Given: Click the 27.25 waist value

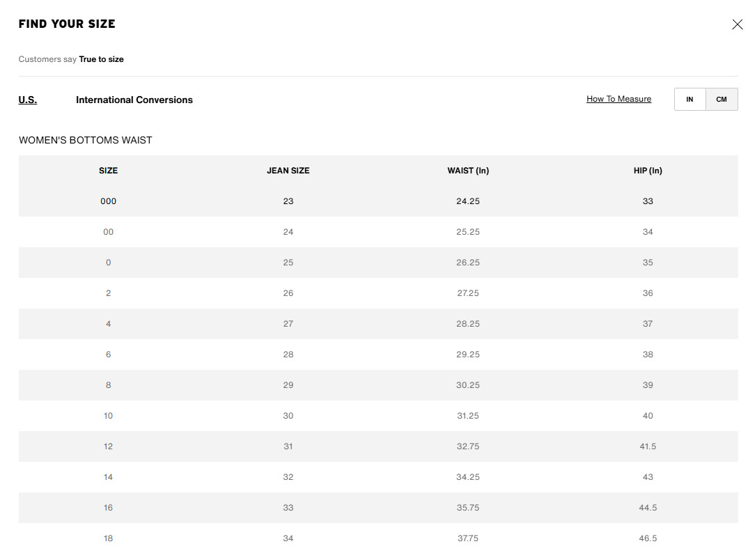Looking at the screenshot, I should (x=468, y=293).
